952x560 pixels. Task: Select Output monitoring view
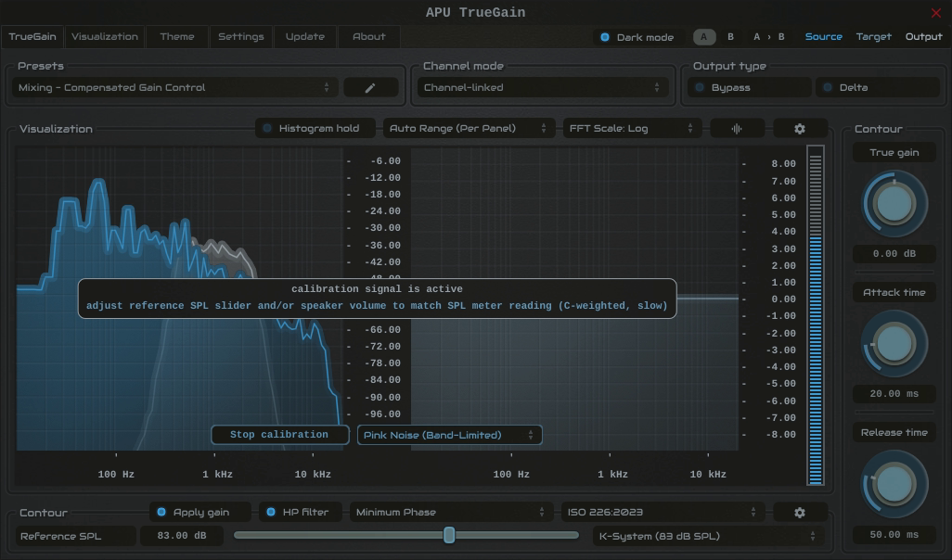coord(923,37)
